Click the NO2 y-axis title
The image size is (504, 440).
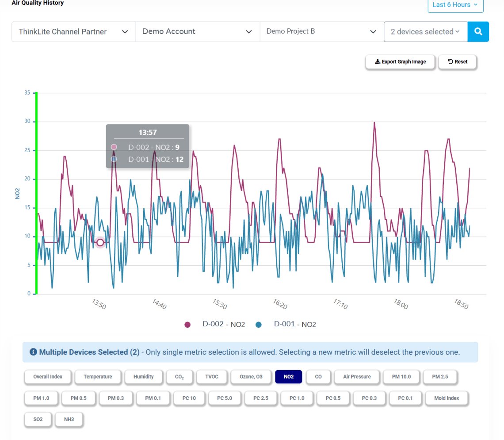[17, 194]
